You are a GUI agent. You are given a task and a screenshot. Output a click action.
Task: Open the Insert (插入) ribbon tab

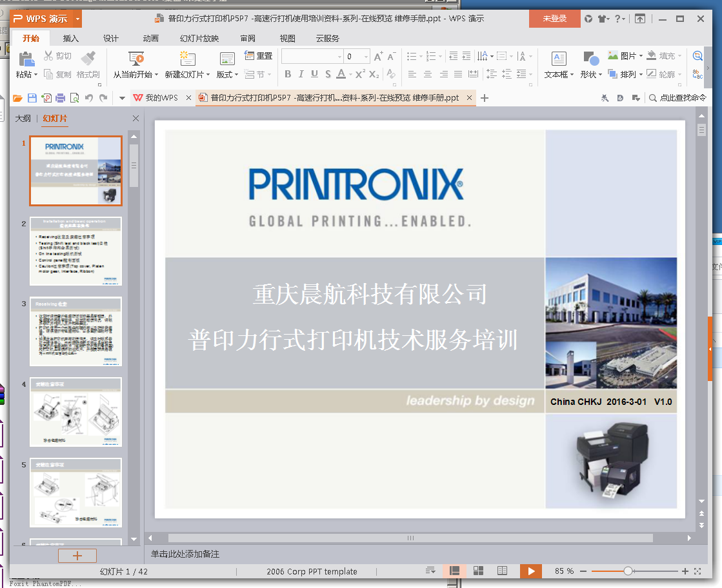70,38
